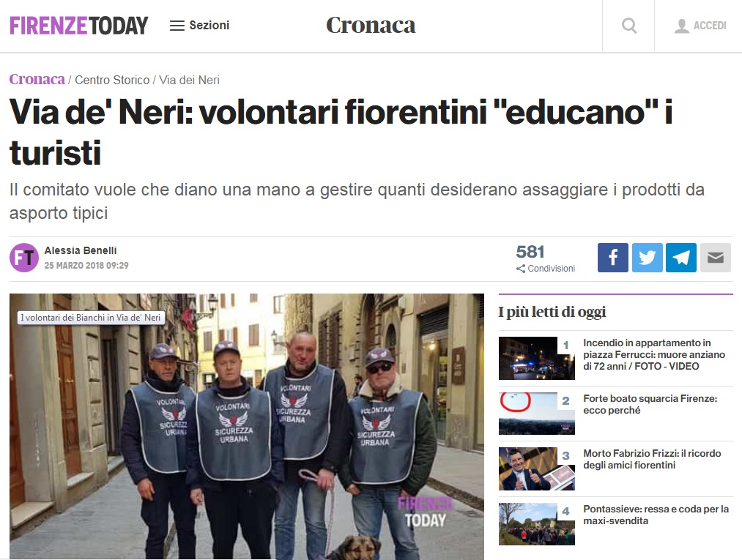
Task: Send article by email icon
Action: [x=716, y=258]
